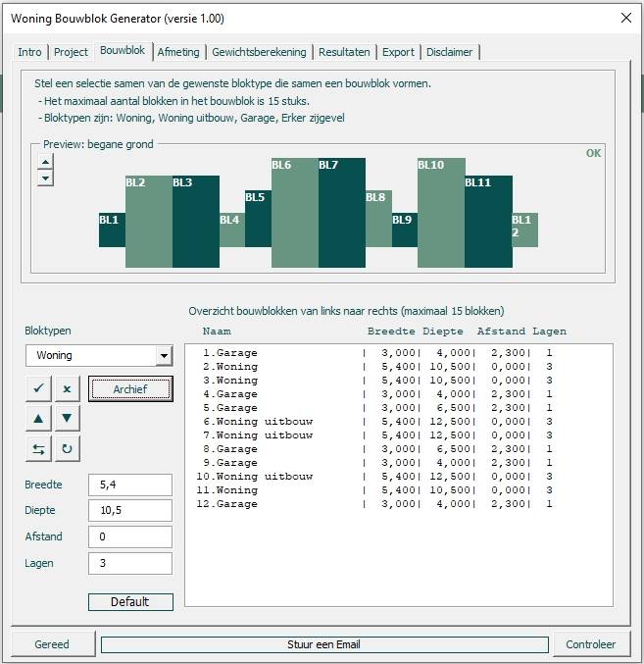
Task: Select BL4 block in preview
Action: point(232,230)
